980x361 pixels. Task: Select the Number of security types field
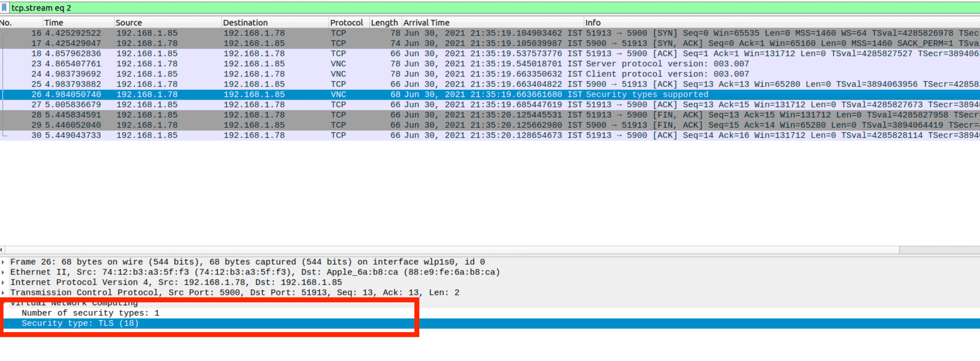pos(90,313)
